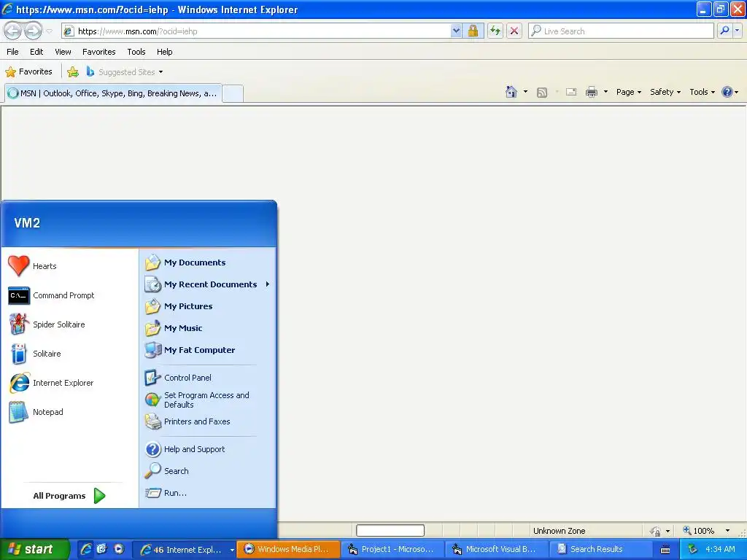Image resolution: width=747 pixels, height=560 pixels.
Task: Open My Pictures folder
Action: (x=207, y=306)
